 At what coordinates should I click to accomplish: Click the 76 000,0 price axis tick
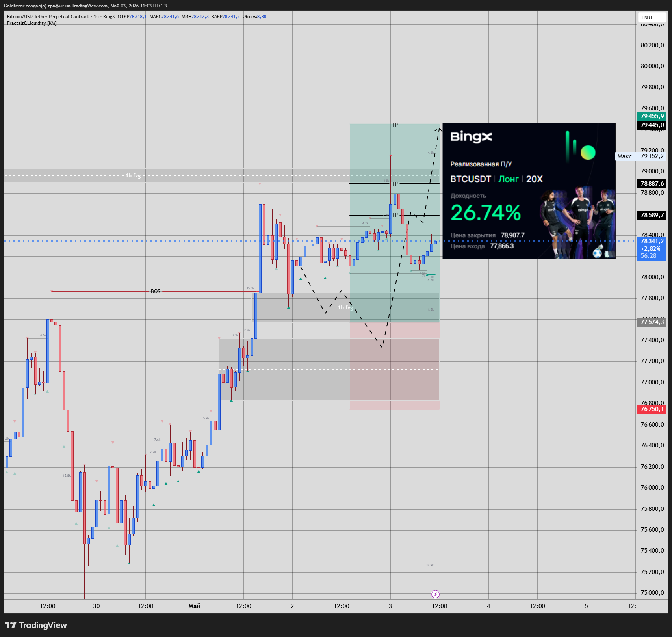pyautogui.click(x=652, y=488)
